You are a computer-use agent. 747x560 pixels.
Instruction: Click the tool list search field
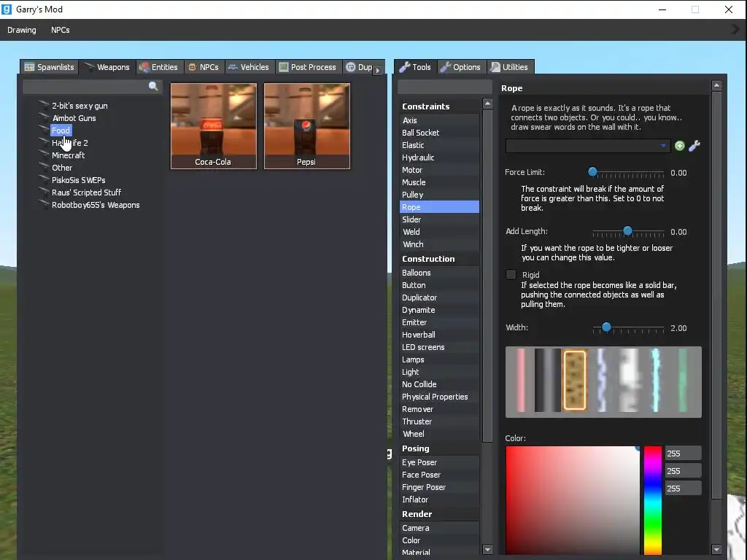click(445, 87)
